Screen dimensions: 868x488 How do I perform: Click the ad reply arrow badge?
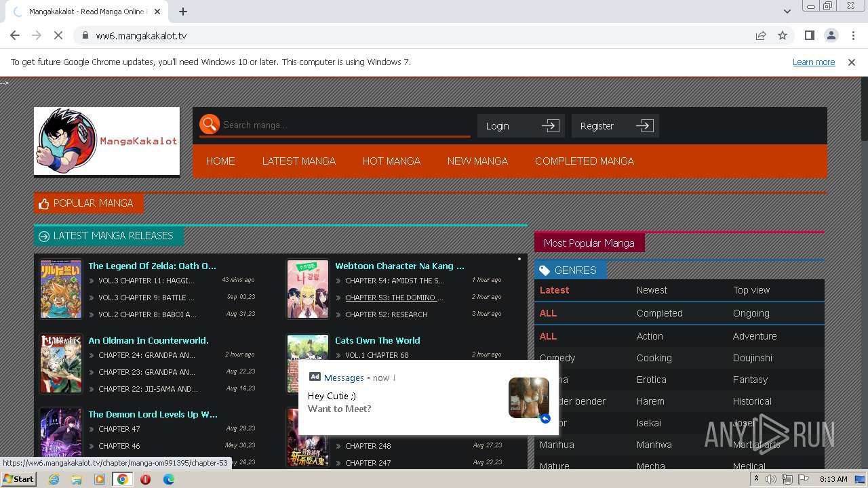545,418
